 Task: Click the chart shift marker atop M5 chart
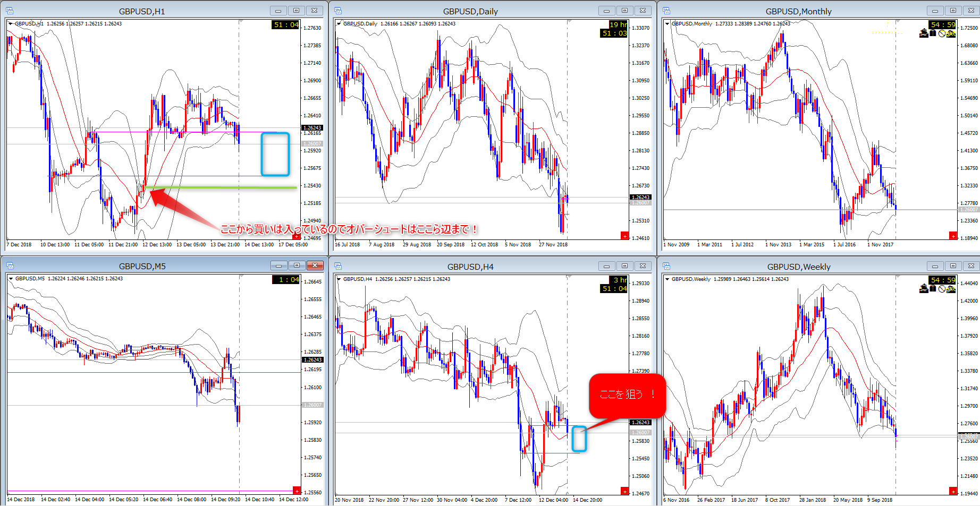[x=241, y=276]
